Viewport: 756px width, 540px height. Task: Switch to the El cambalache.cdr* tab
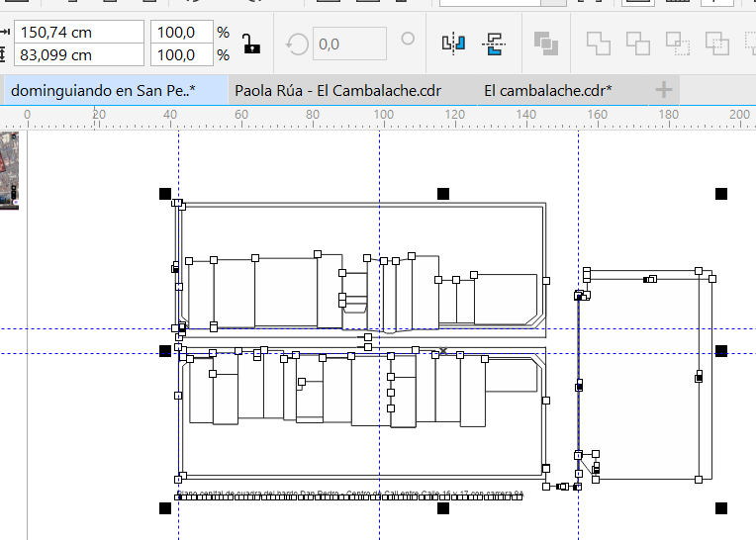tap(547, 90)
